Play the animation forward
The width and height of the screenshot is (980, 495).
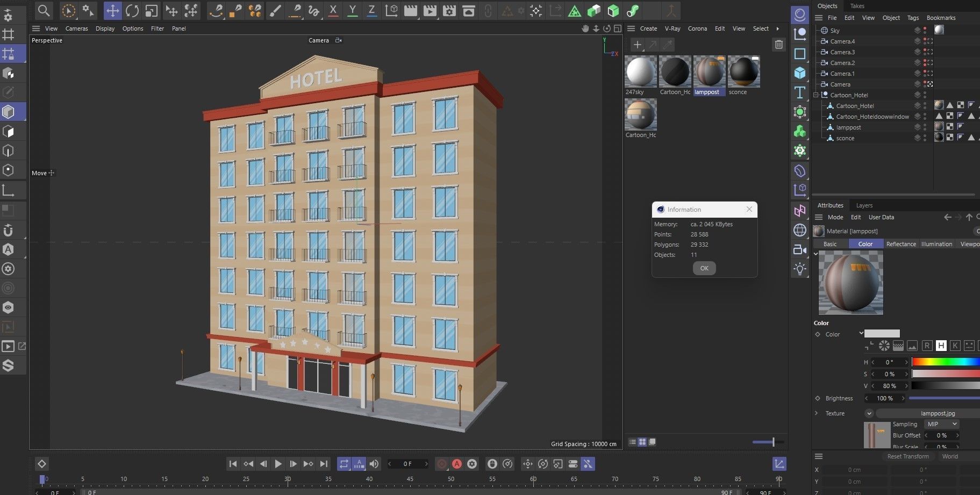[x=278, y=464]
